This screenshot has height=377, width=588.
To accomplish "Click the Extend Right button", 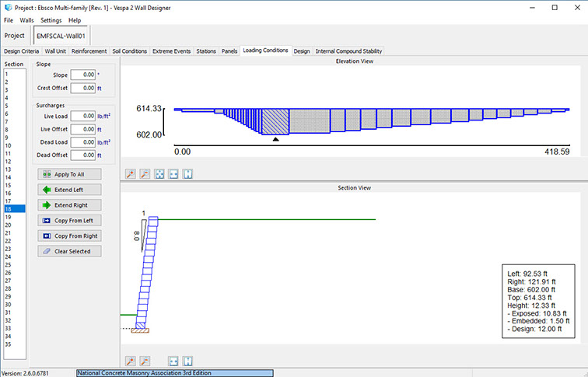I will coord(68,205).
